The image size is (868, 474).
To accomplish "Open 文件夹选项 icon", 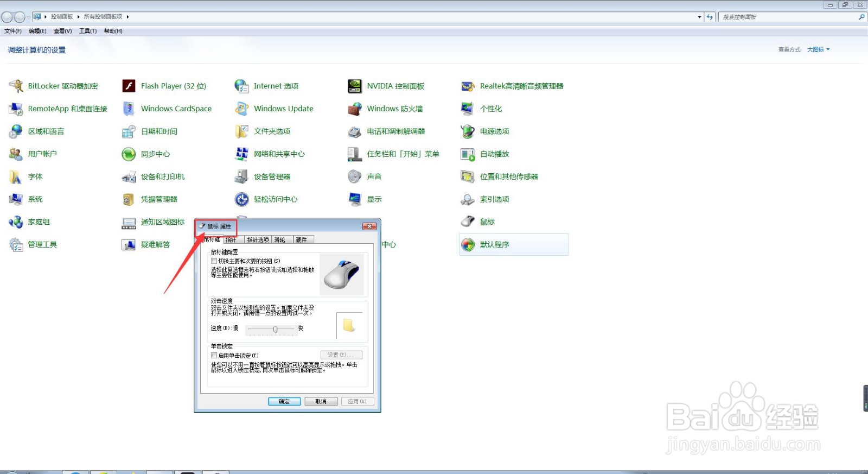I will coord(241,131).
